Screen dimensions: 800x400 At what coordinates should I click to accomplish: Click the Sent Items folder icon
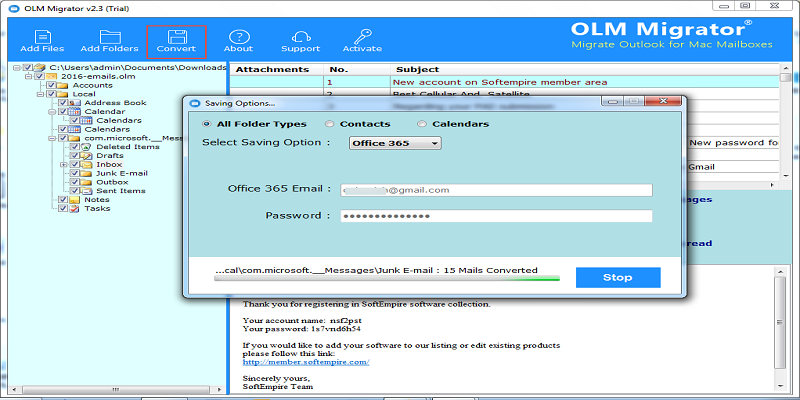(87, 191)
